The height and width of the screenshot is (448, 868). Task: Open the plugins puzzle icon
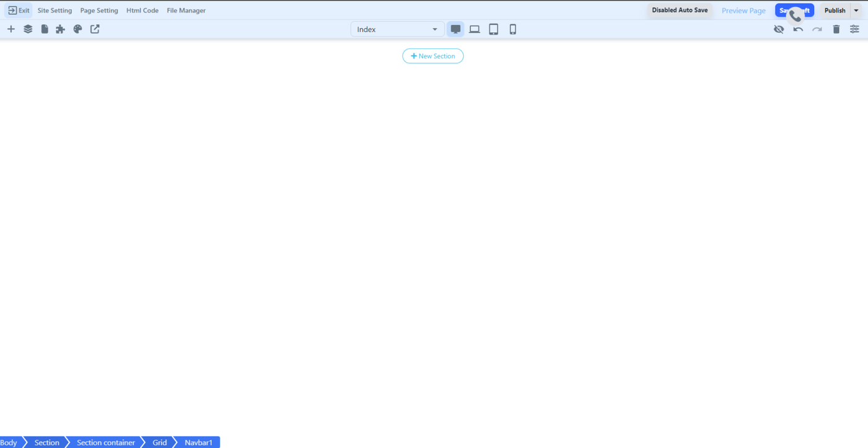60,29
